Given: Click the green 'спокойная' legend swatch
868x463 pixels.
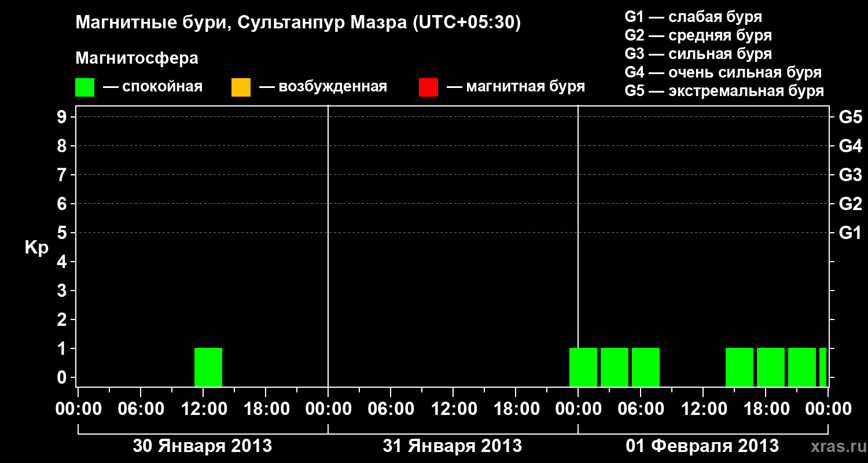Looking at the screenshot, I should click(x=85, y=87).
